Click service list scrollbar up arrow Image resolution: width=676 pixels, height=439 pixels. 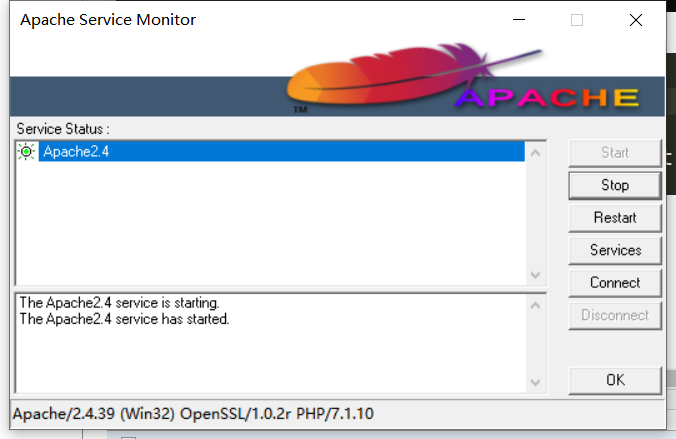[535, 153]
